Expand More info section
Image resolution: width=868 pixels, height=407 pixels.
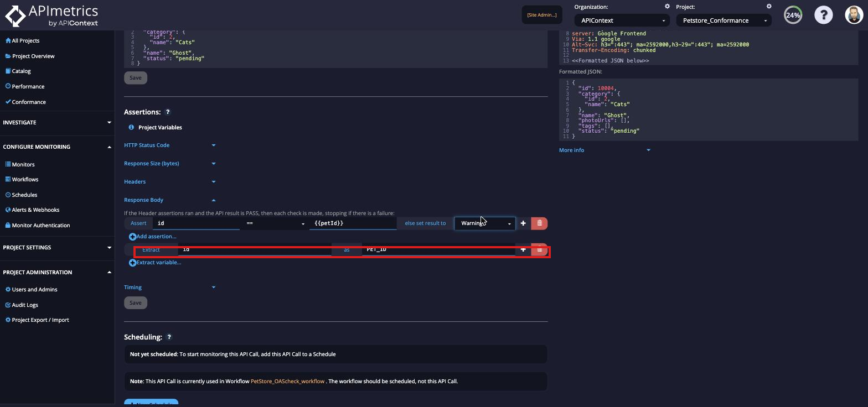pos(604,150)
